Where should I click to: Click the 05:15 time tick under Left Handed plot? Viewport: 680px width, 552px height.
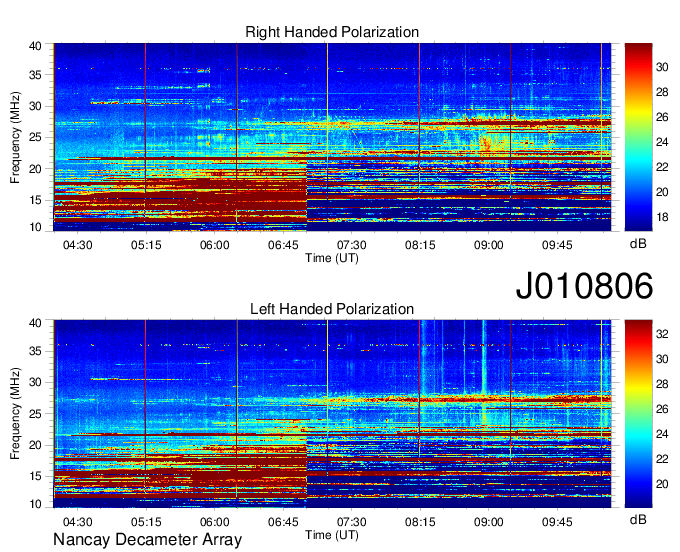[x=146, y=522]
